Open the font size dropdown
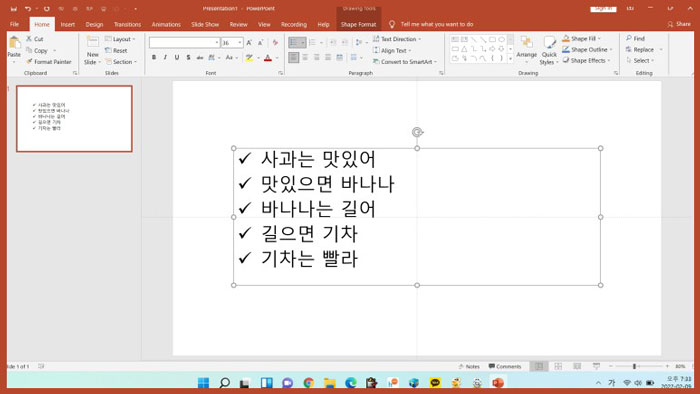700x394 pixels. pyautogui.click(x=240, y=43)
